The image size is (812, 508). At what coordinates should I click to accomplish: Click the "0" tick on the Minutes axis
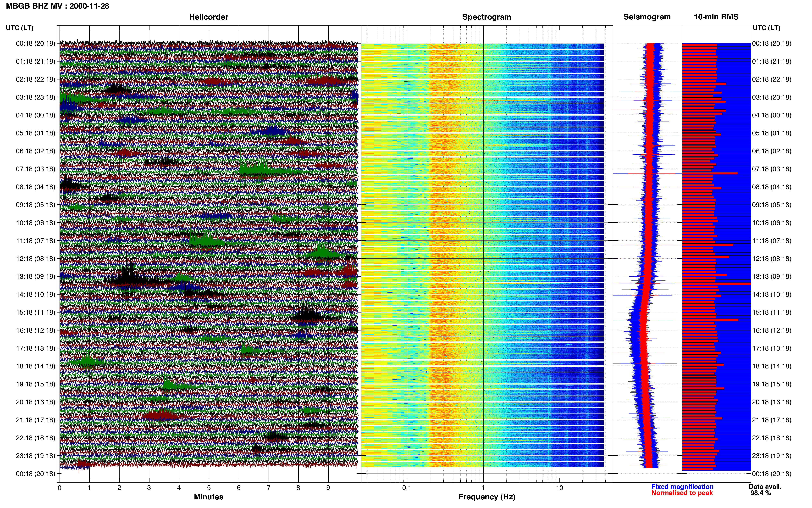tap(59, 487)
